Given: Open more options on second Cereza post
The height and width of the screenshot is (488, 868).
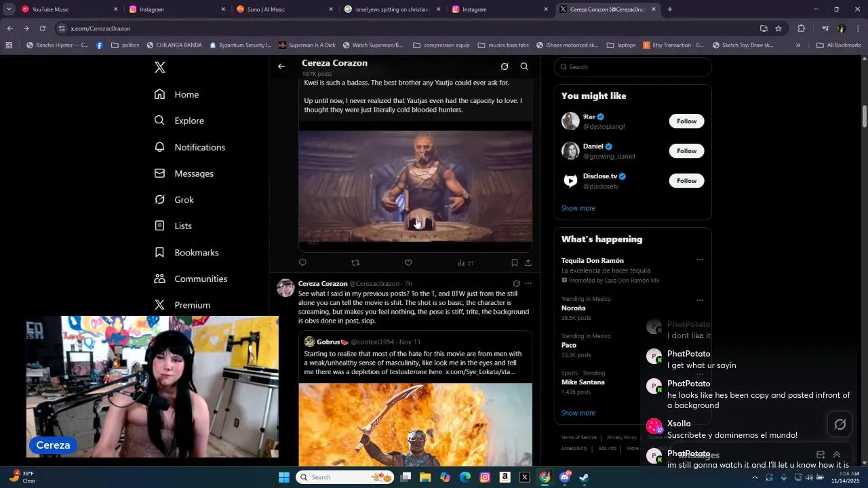Looking at the screenshot, I should click(528, 284).
